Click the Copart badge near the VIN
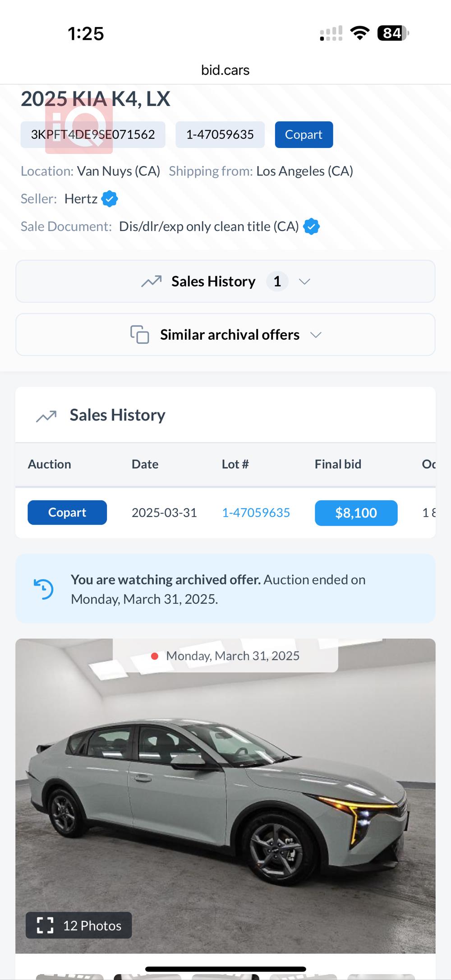This screenshot has width=451, height=980. (304, 134)
